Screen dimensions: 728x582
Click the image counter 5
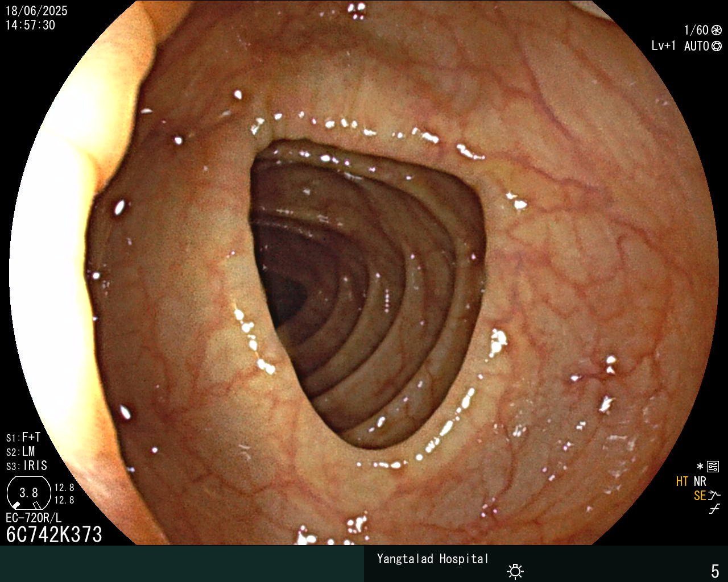coord(715,571)
